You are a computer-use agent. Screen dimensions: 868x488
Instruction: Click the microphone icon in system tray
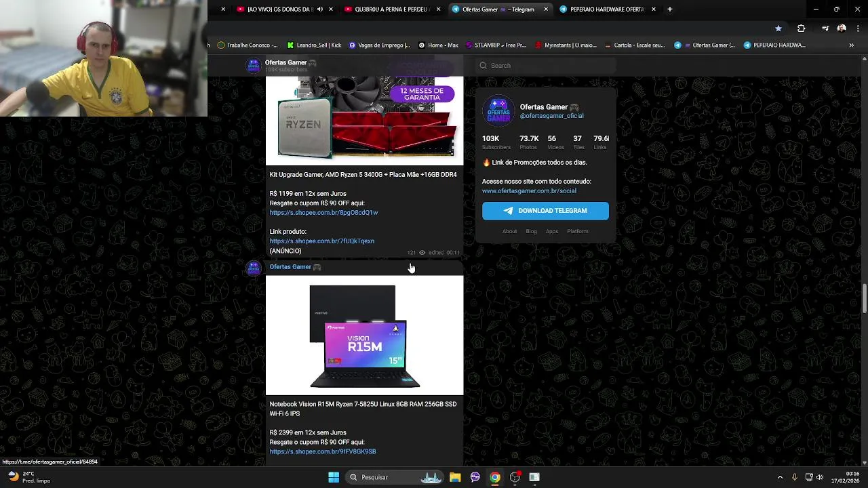795,477
